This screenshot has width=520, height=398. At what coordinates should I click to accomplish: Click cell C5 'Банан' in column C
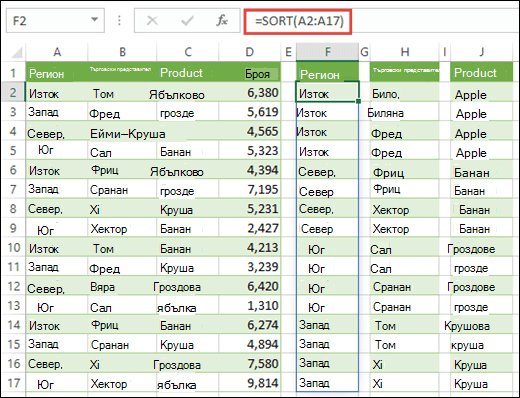[x=188, y=150]
